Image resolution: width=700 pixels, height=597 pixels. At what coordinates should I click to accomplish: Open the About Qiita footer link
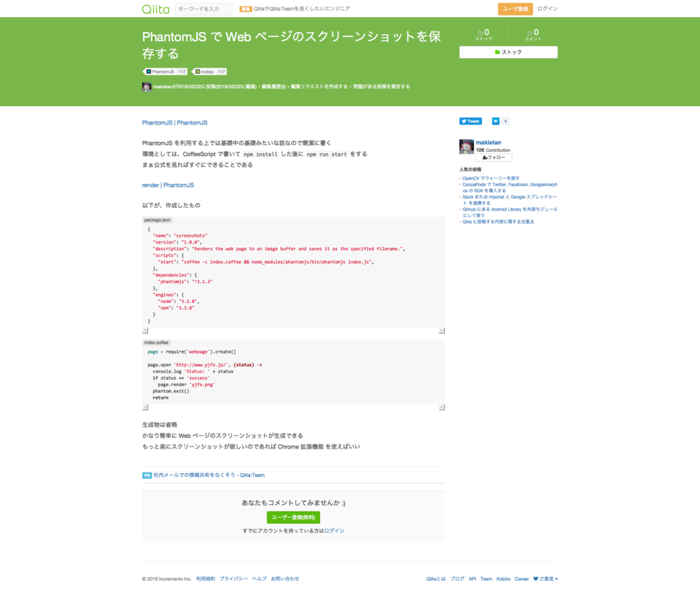pyautogui.click(x=435, y=579)
